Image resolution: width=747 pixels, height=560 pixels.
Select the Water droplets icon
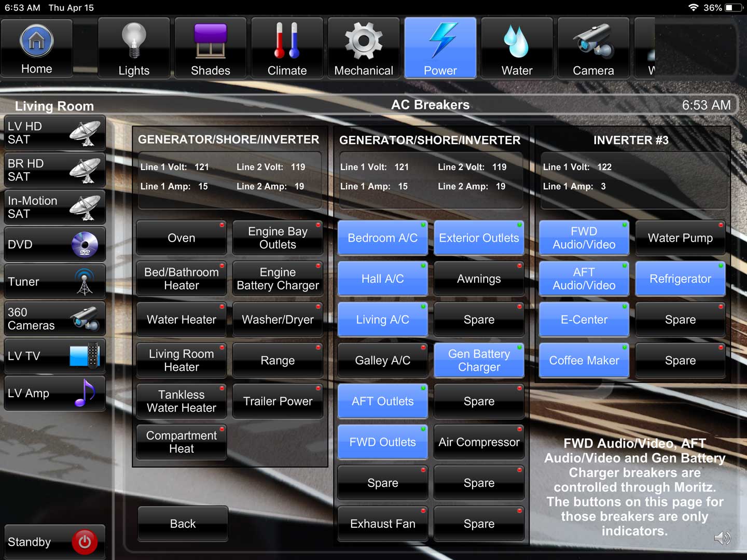517,48
